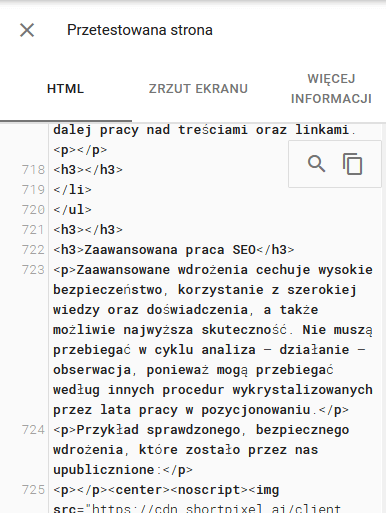Click the text 'wdrożenia, które zostało przez nas'

(x=186, y=450)
